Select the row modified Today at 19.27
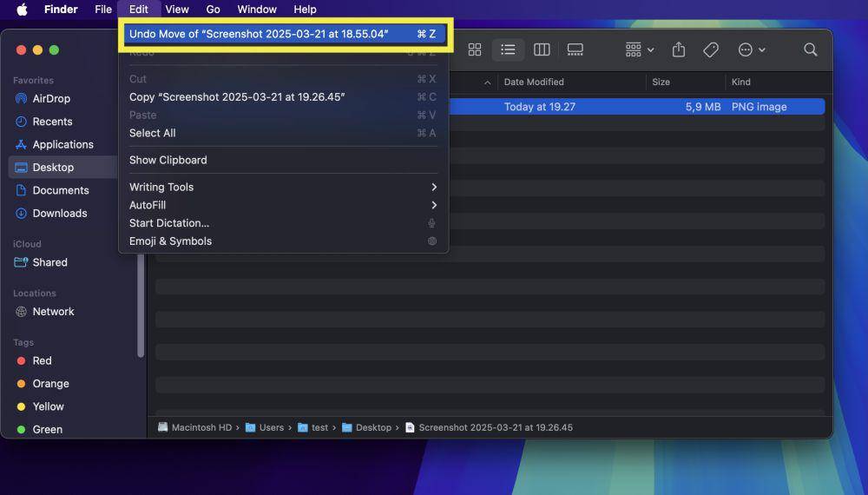 637,107
